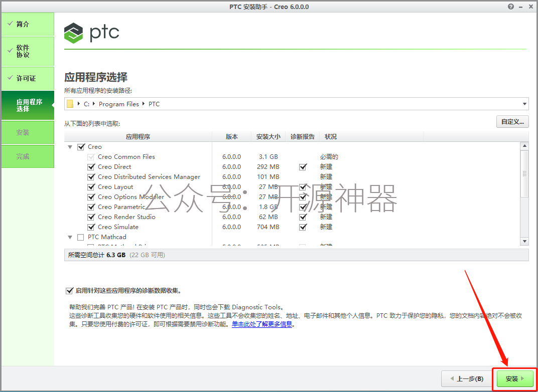Collapse the Creo tree group

coord(70,147)
